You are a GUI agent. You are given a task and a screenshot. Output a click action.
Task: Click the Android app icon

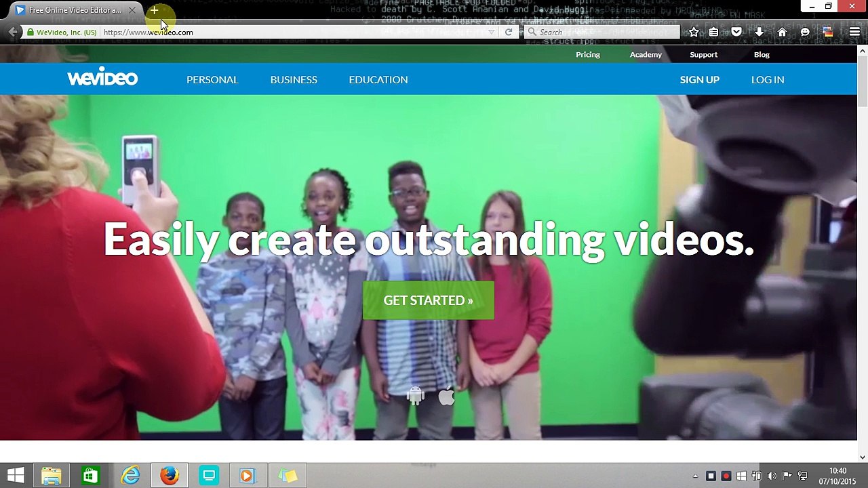click(x=415, y=396)
